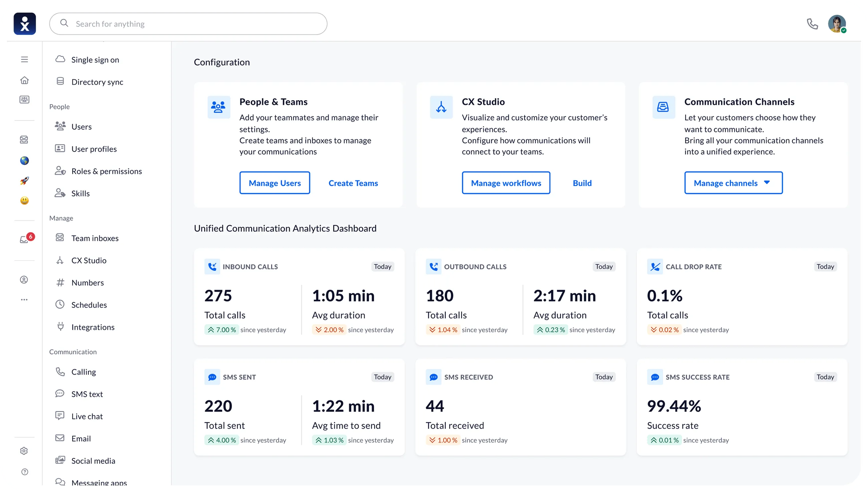Click the SMS Received bubble icon
The height and width of the screenshot is (492, 868).
tap(433, 377)
